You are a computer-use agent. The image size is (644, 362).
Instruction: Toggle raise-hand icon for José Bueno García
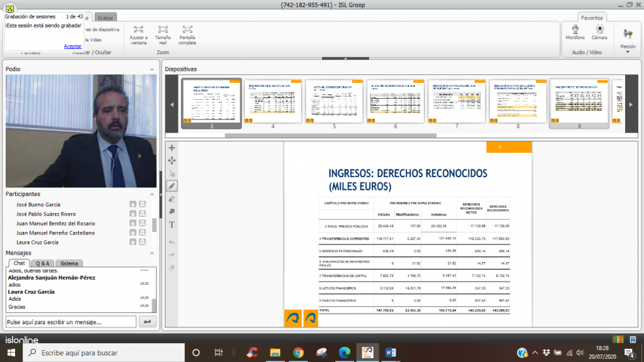[133, 204]
